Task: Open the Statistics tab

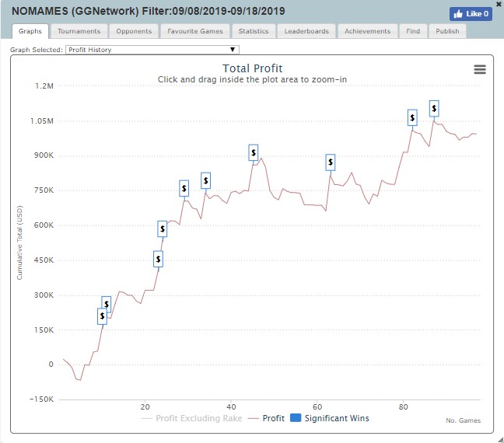Action: click(254, 31)
